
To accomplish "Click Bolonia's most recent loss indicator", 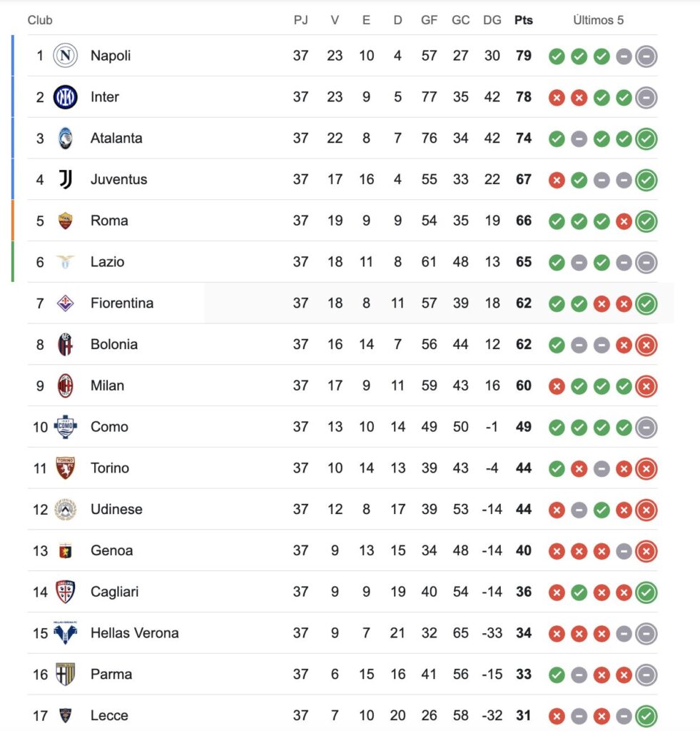I will coord(646,345).
